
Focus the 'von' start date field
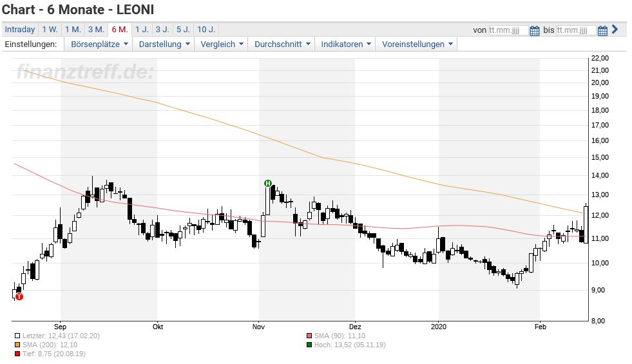[508, 30]
